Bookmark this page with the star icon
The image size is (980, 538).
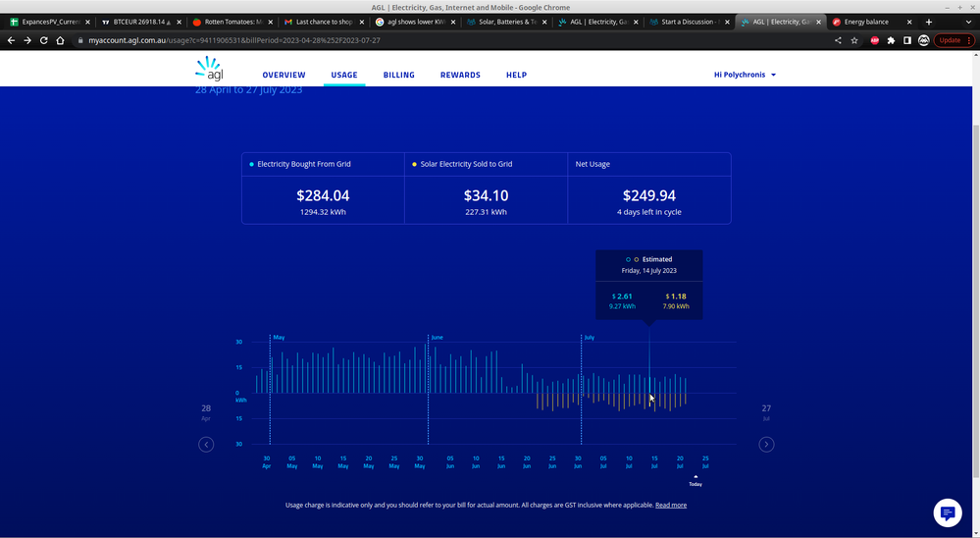click(x=854, y=40)
